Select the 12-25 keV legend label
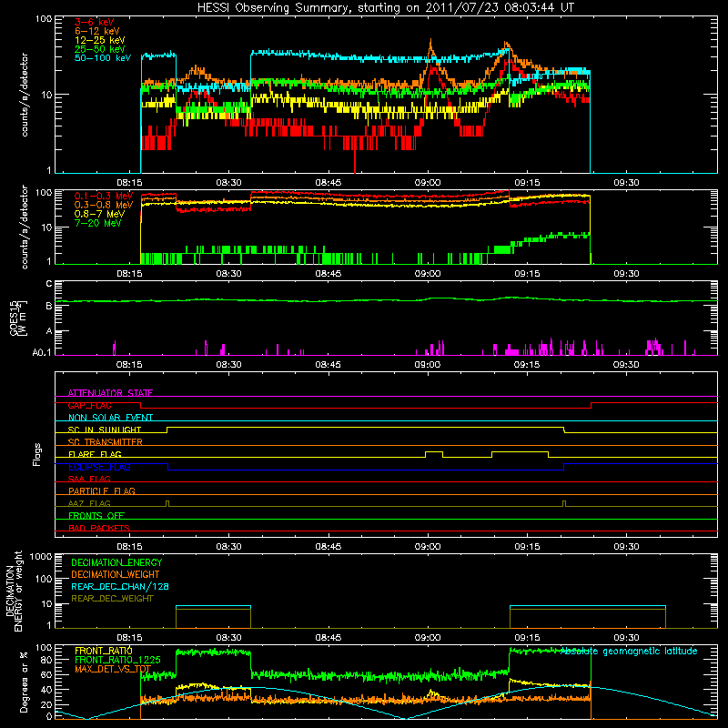This screenshot has height=728, width=728. tap(99, 40)
